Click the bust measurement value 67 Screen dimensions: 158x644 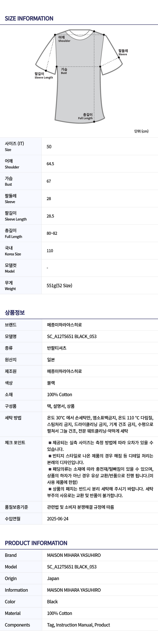click(x=49, y=181)
